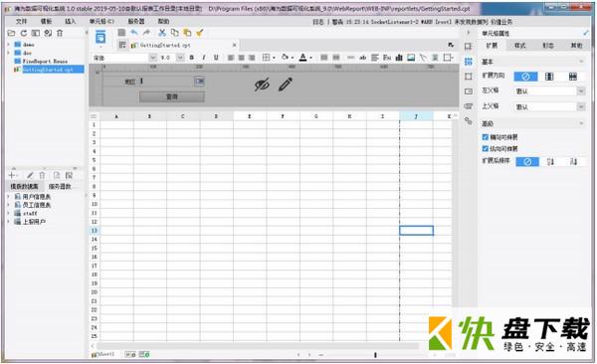Screen dimensions: 597x364
Task: Switch to the 样式 tab in cell properties
Action: tap(519, 46)
